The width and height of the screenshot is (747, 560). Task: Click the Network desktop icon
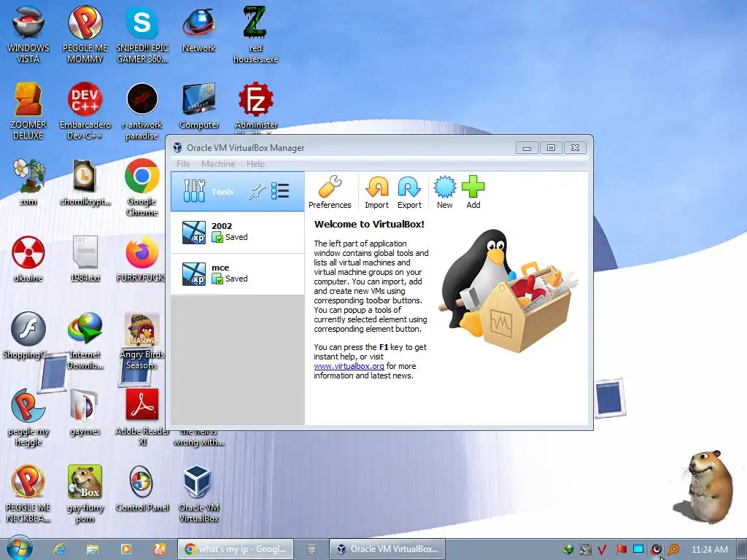pyautogui.click(x=198, y=29)
